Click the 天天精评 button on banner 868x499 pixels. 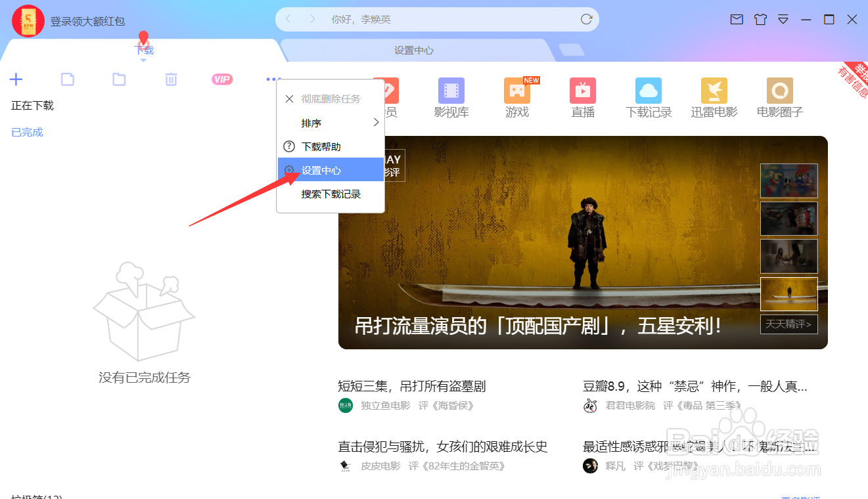(789, 324)
